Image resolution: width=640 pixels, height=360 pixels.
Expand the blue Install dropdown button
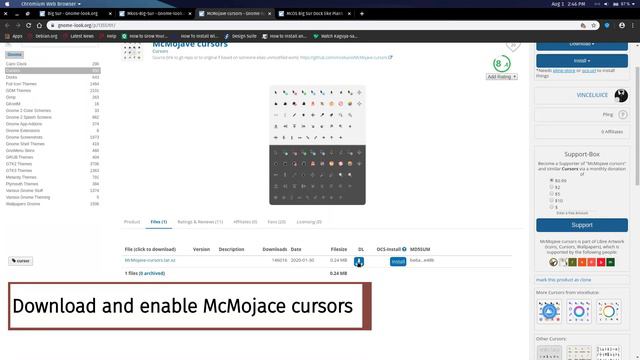[x=582, y=61]
